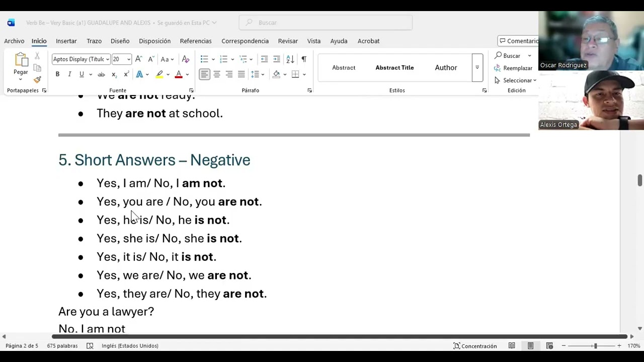Expand the numbered list options arrow
The image size is (644, 362).
pos(232,59)
